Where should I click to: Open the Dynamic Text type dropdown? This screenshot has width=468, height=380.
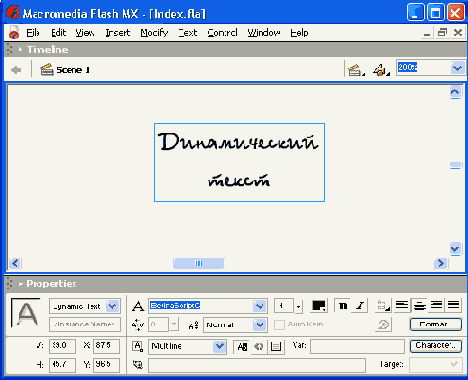(x=113, y=306)
